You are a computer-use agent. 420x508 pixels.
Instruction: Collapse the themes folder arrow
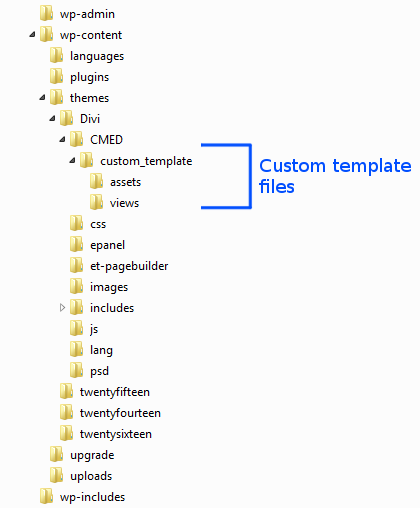tap(42, 97)
